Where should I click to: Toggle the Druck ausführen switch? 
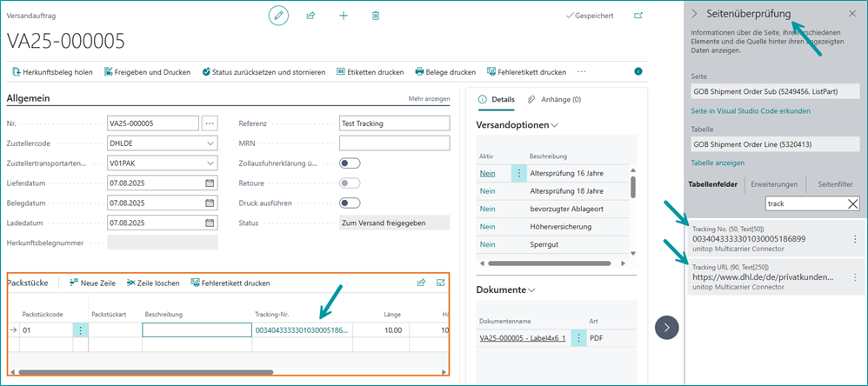pyautogui.click(x=350, y=203)
